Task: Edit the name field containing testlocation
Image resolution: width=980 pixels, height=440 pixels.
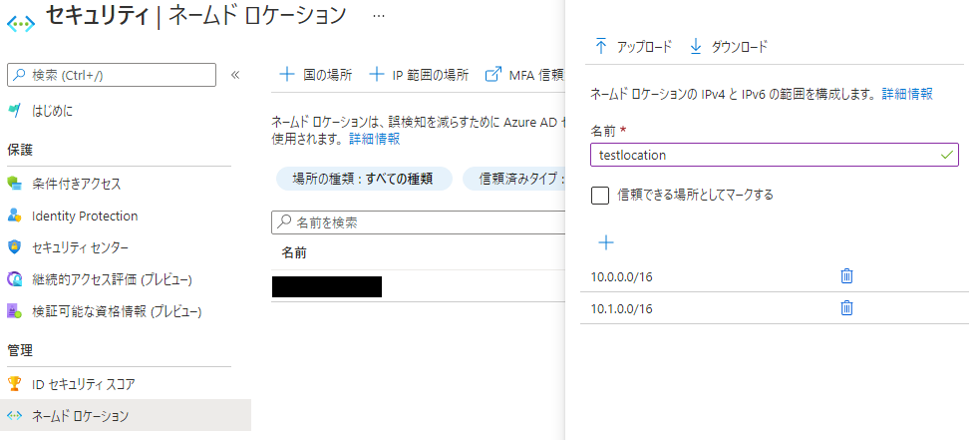Action: tap(775, 155)
